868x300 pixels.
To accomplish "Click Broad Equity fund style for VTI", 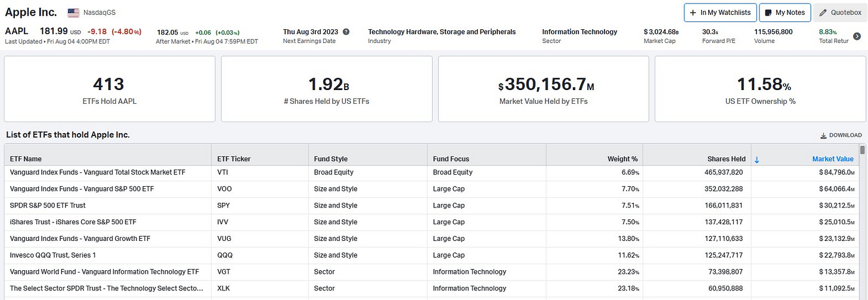I will tap(334, 172).
